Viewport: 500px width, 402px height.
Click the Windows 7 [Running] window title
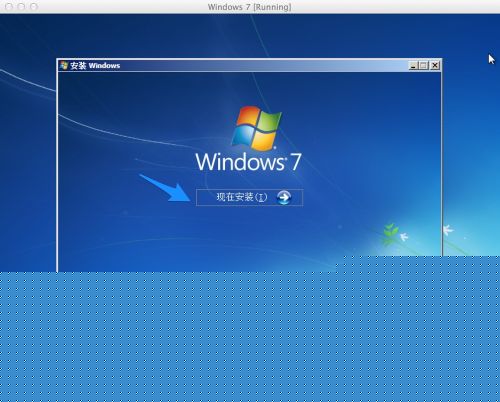(249, 7)
